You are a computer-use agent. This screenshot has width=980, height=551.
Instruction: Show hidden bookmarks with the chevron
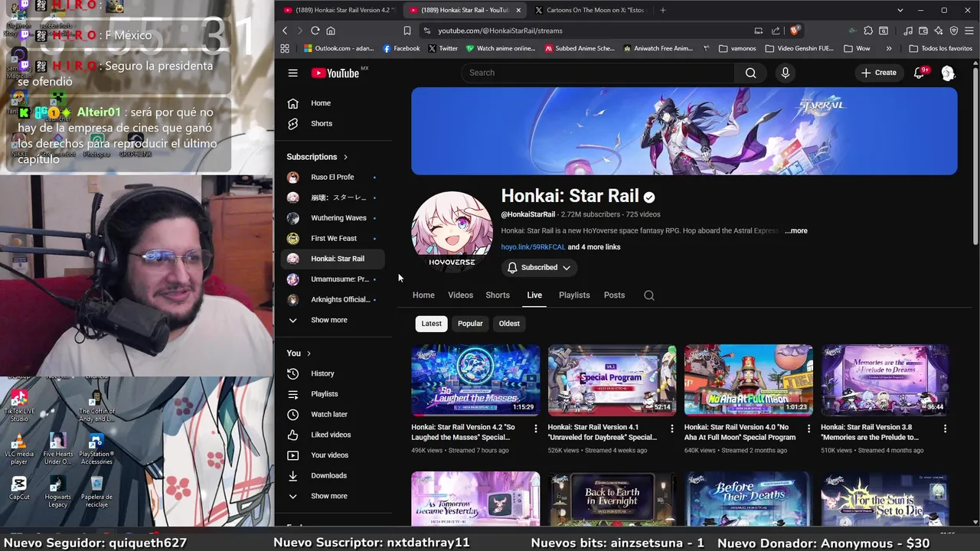(889, 48)
